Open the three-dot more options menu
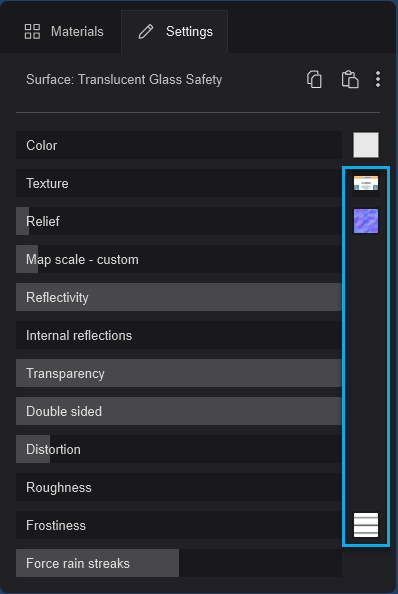The image size is (398, 594). [378, 80]
